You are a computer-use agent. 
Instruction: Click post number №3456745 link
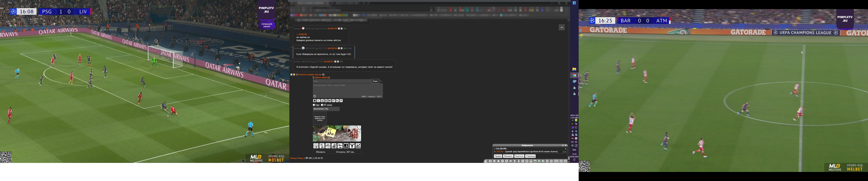click(332, 29)
